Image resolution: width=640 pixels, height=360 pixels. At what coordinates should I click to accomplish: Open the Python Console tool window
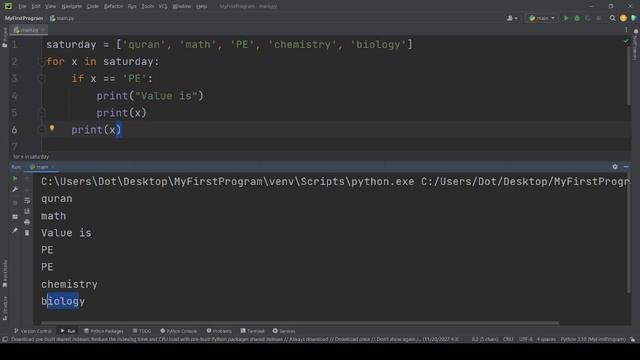tap(179, 331)
